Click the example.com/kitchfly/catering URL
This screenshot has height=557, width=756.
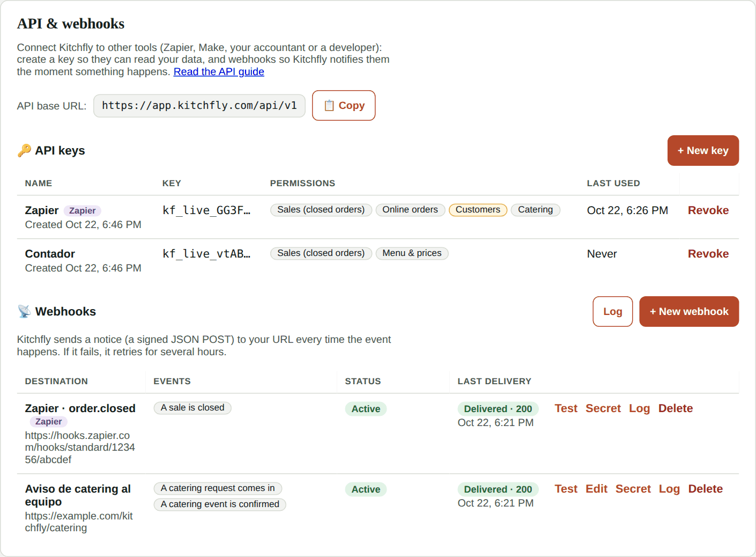click(x=79, y=522)
